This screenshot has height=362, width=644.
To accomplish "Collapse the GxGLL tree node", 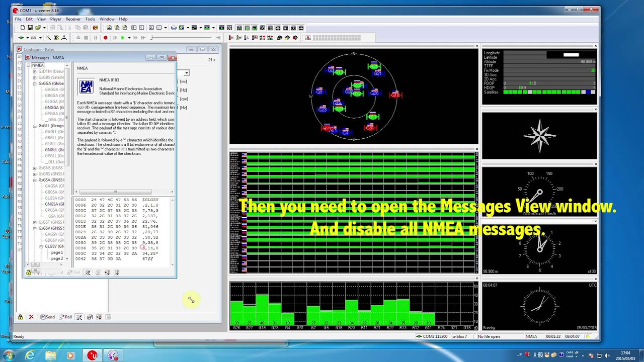I will pyautogui.click(x=35, y=126).
